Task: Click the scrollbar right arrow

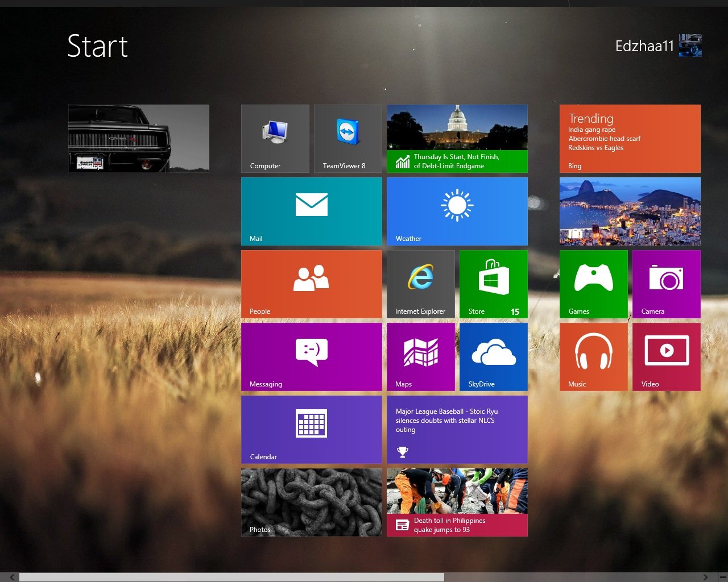Action: pyautogui.click(x=705, y=577)
